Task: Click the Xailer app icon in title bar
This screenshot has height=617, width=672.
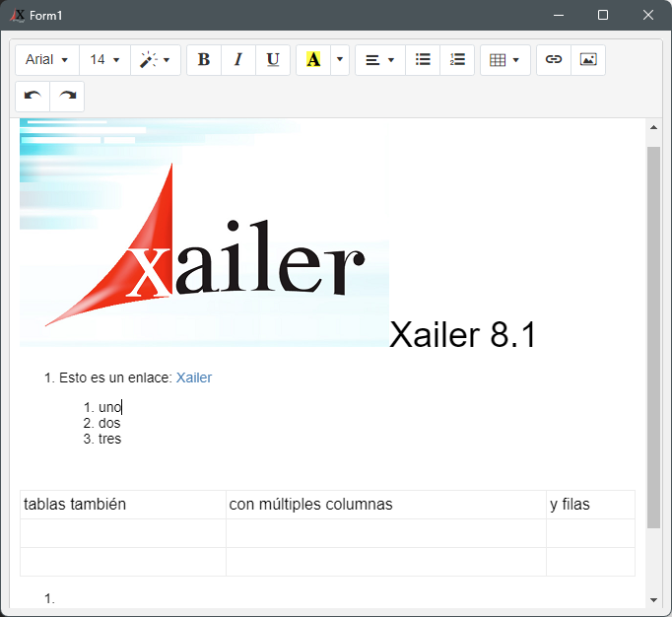Action: (18, 16)
